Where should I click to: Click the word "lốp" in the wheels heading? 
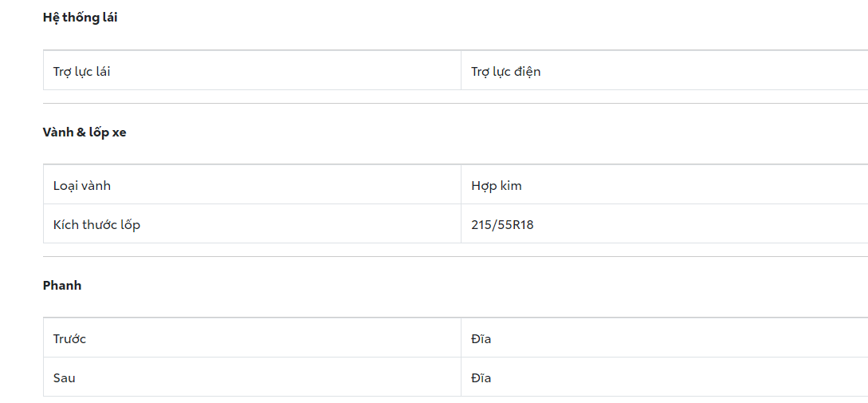pos(99,132)
